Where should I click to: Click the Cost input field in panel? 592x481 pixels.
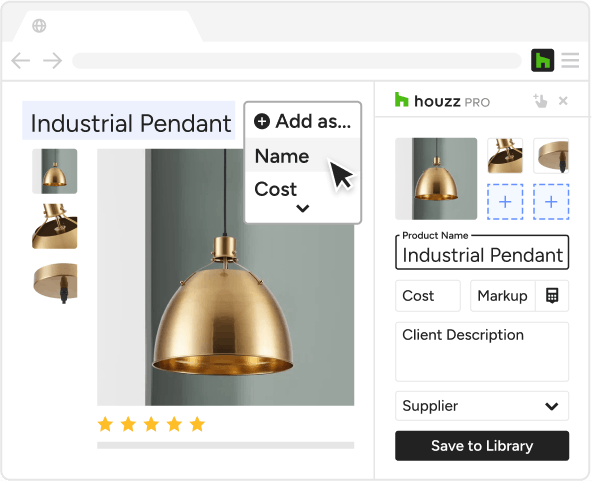click(428, 296)
